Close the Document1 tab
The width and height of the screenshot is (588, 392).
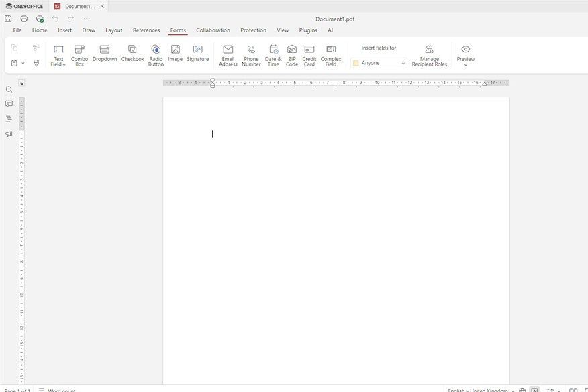pos(102,7)
